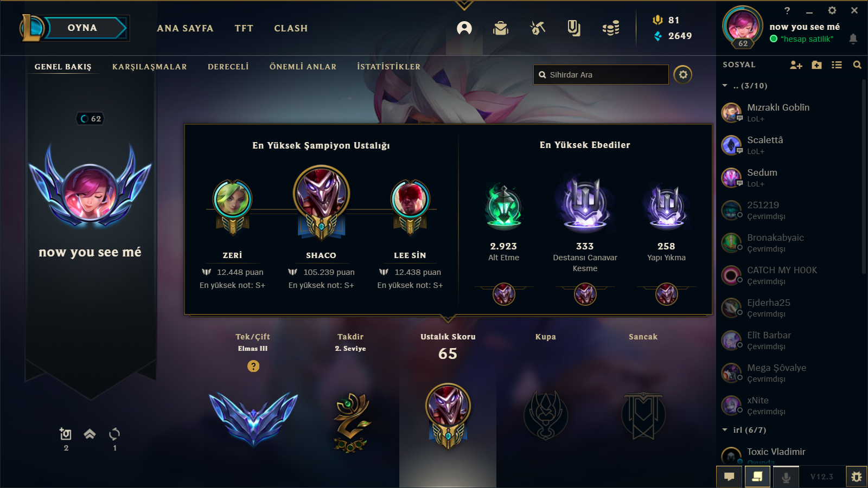Open the Collection briefcase icon
This screenshot has width=868, height=488.
tap(501, 28)
